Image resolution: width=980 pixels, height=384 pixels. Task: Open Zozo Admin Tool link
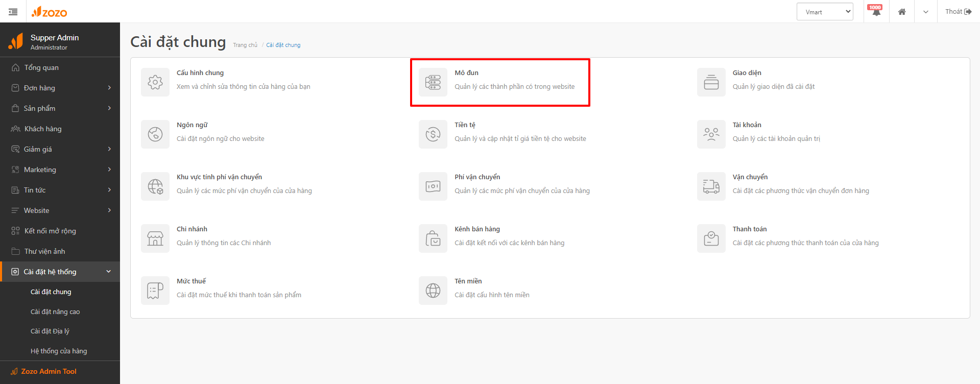pos(49,371)
